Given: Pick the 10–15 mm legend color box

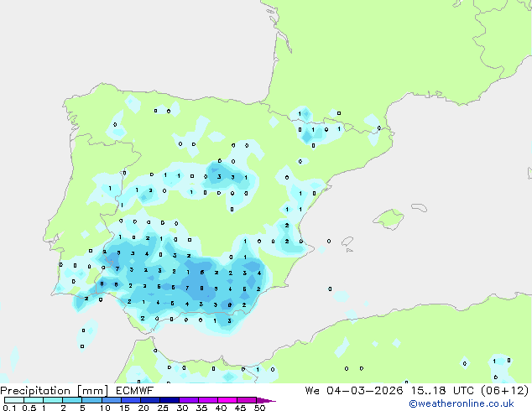Looking at the screenshot, I should pyautogui.click(x=111, y=400).
